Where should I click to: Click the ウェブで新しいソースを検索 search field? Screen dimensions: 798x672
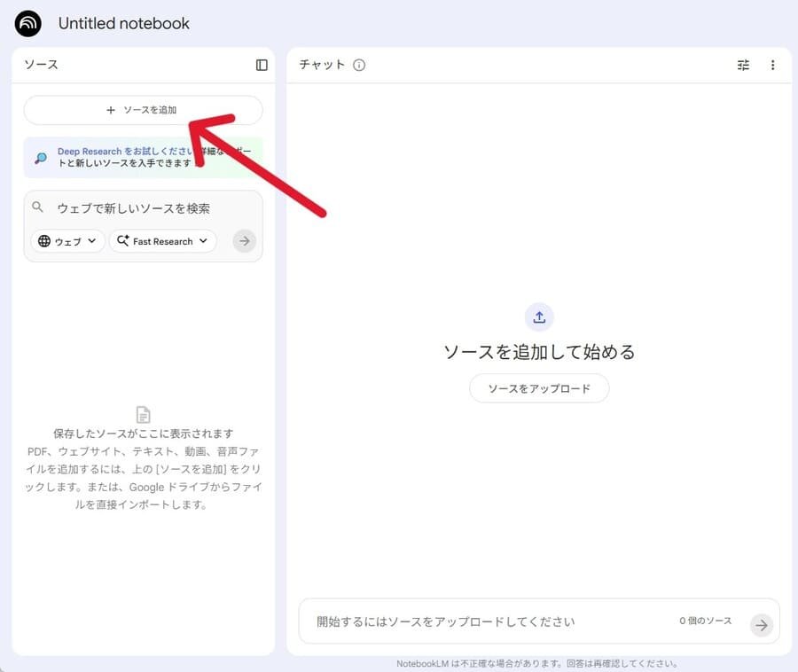(133, 207)
